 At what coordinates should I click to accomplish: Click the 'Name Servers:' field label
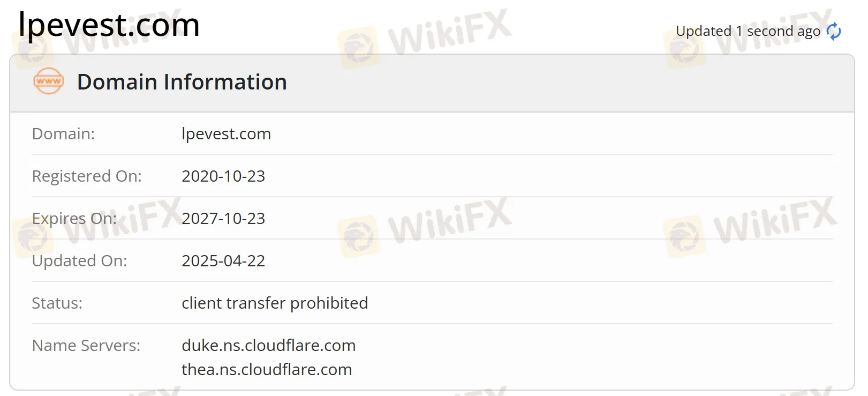point(86,345)
